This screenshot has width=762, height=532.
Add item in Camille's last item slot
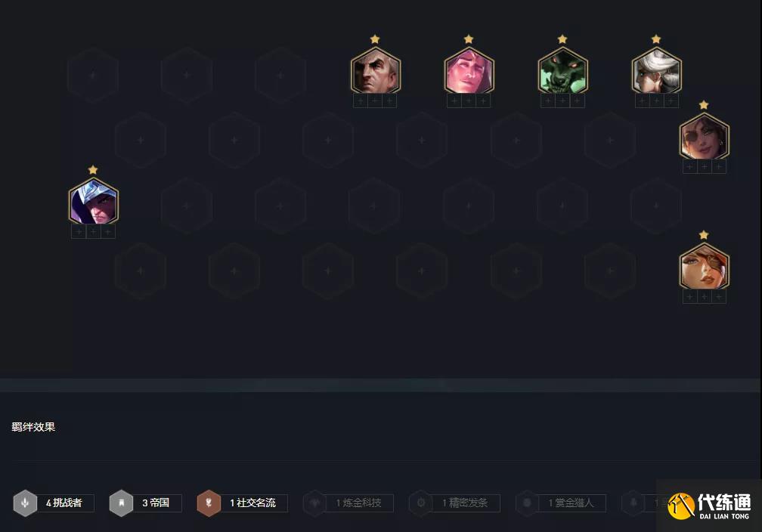click(x=671, y=101)
